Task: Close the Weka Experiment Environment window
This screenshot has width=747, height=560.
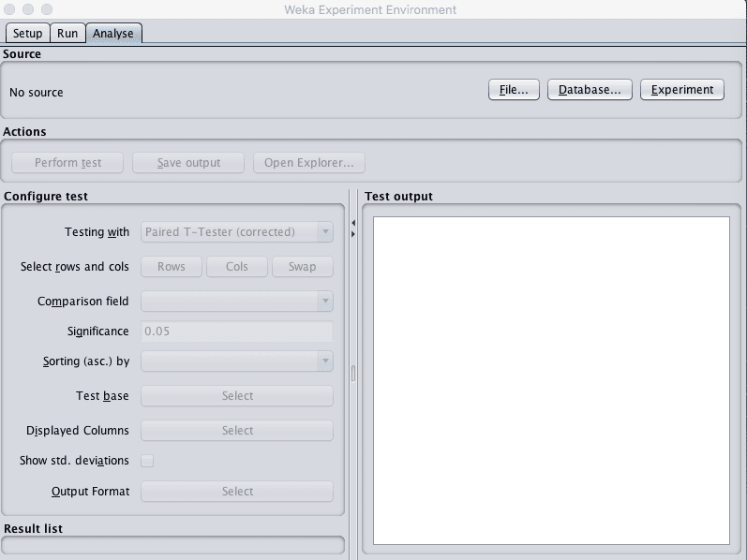Action: pyautogui.click(x=9, y=9)
